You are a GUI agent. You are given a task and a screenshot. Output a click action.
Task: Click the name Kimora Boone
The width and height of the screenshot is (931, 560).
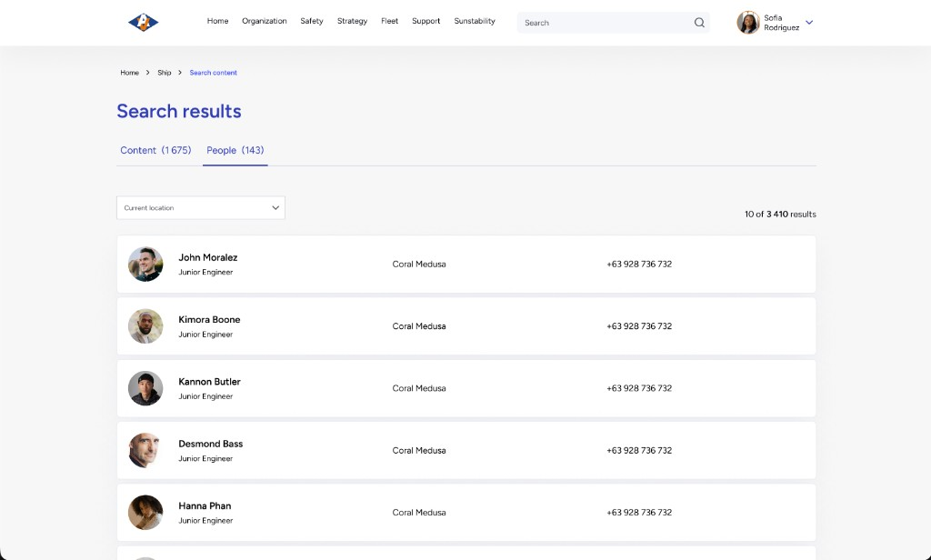point(209,319)
